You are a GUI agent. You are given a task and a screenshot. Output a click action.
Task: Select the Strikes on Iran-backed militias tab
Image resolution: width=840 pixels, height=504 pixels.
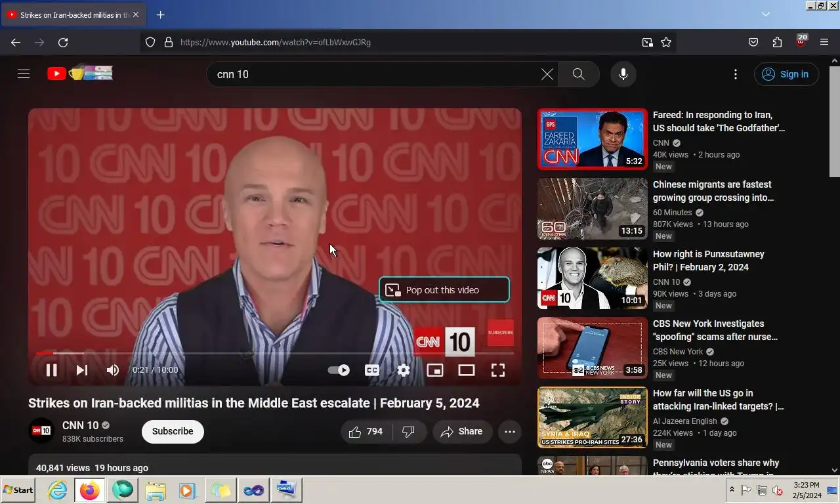click(x=73, y=14)
